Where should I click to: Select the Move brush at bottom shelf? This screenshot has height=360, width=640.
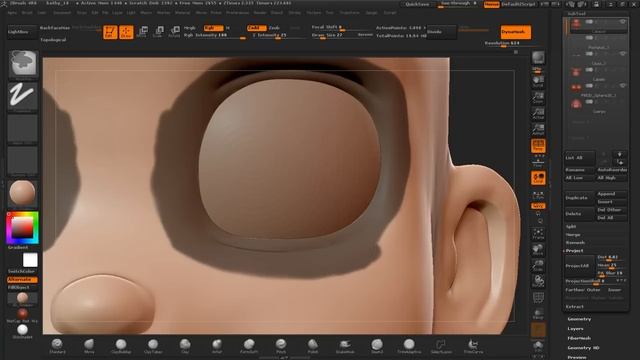coord(89,346)
